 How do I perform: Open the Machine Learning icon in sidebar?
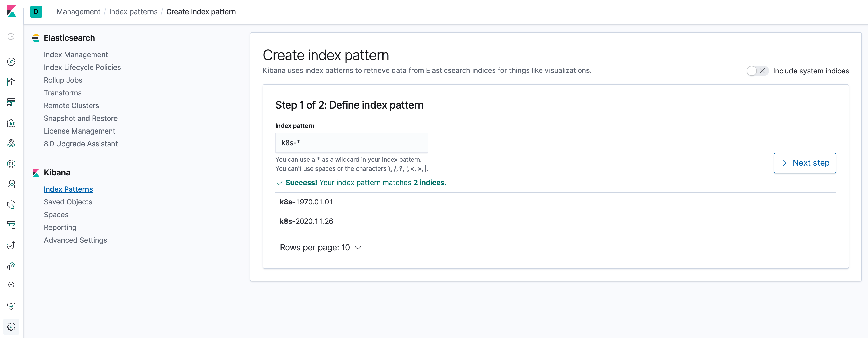(x=11, y=164)
